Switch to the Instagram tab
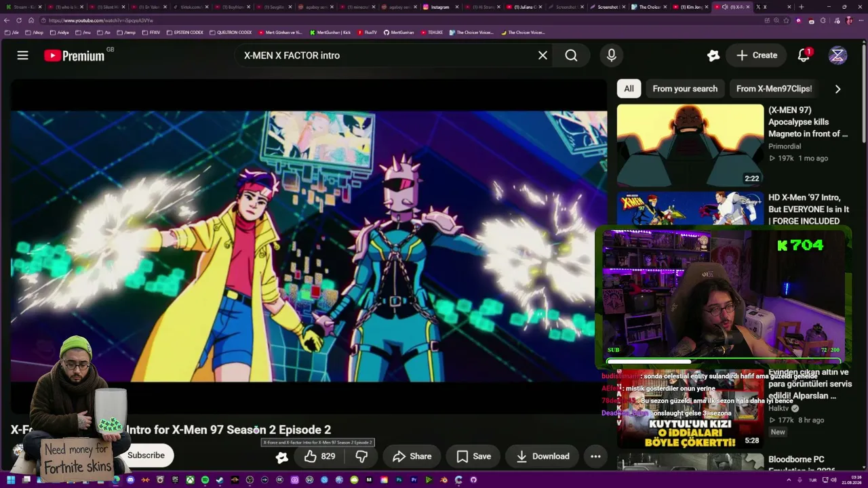Screen dimensions: 868x488 coord(439,7)
